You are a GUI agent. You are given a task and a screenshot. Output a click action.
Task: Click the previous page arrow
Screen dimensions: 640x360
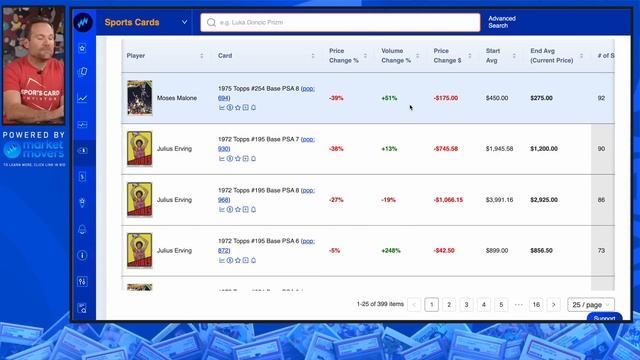pos(414,305)
